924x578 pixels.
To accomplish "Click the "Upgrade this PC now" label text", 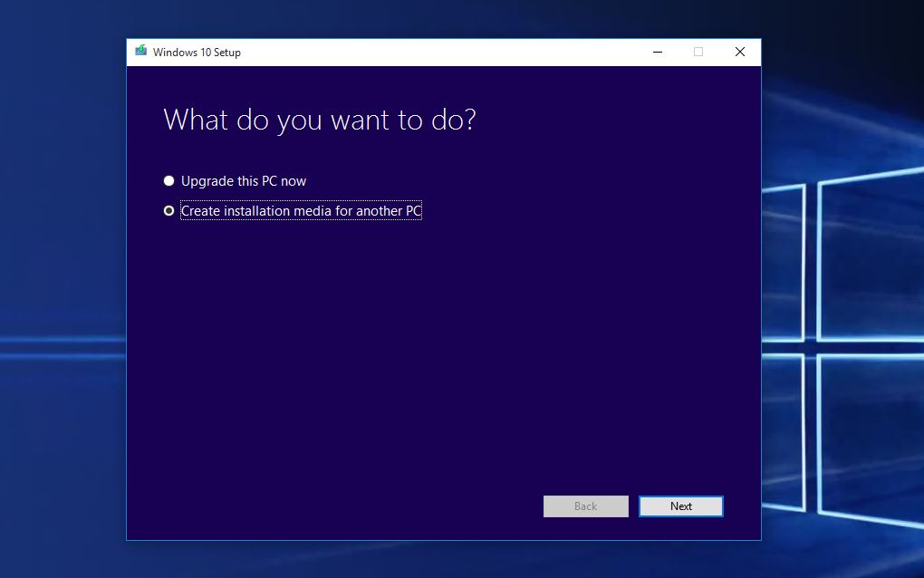I will (244, 181).
